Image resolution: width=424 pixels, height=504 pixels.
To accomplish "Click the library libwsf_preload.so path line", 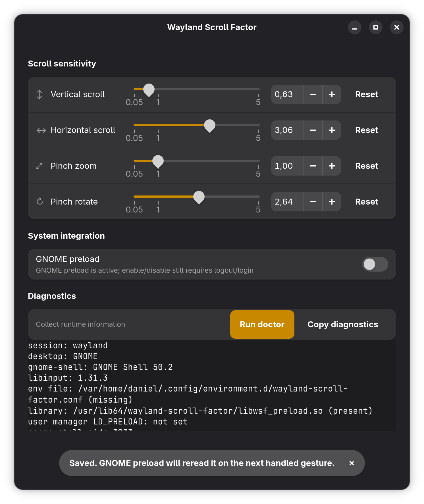I will coord(200,411).
